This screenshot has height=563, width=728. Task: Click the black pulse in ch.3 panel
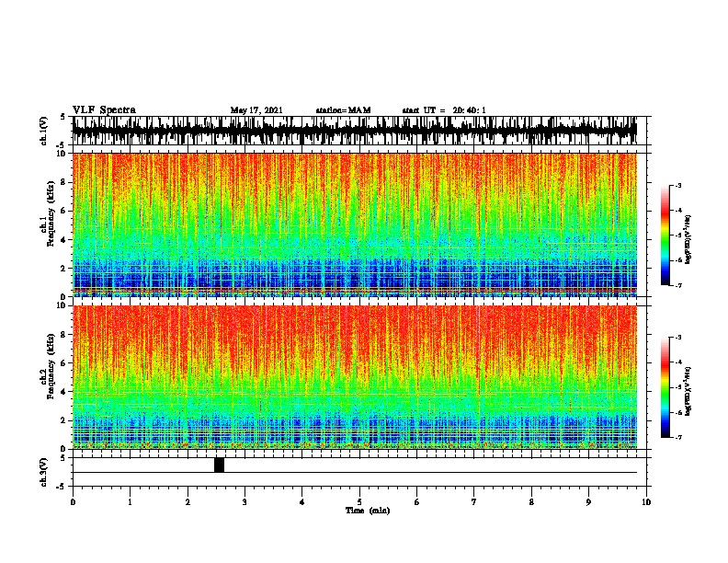point(219,465)
